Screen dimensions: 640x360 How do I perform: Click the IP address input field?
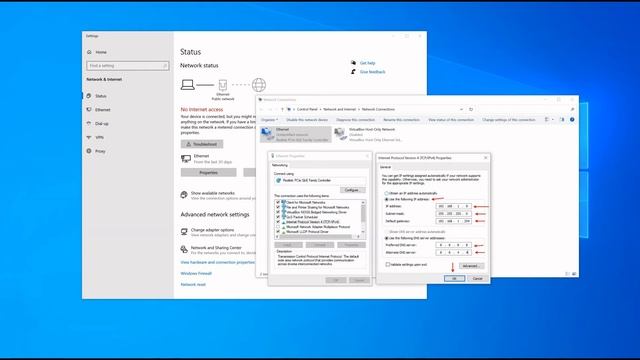454,207
